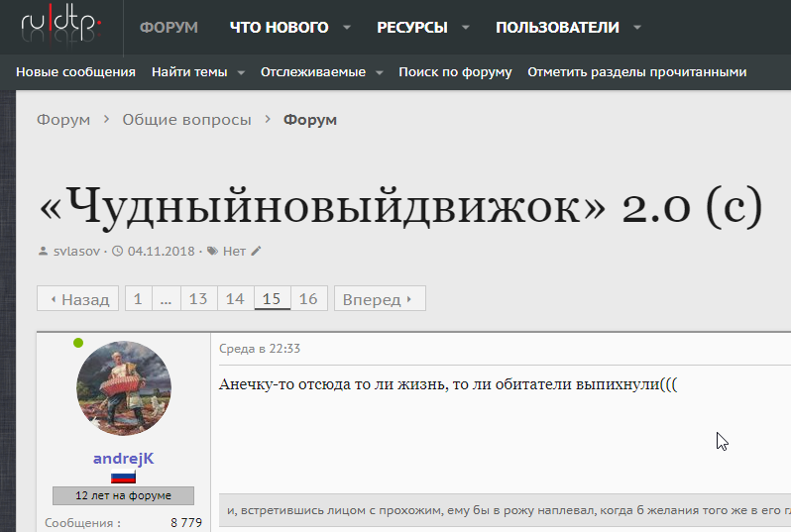Open Поиск по форуму link
This screenshot has height=532, width=791.
pyautogui.click(x=455, y=72)
